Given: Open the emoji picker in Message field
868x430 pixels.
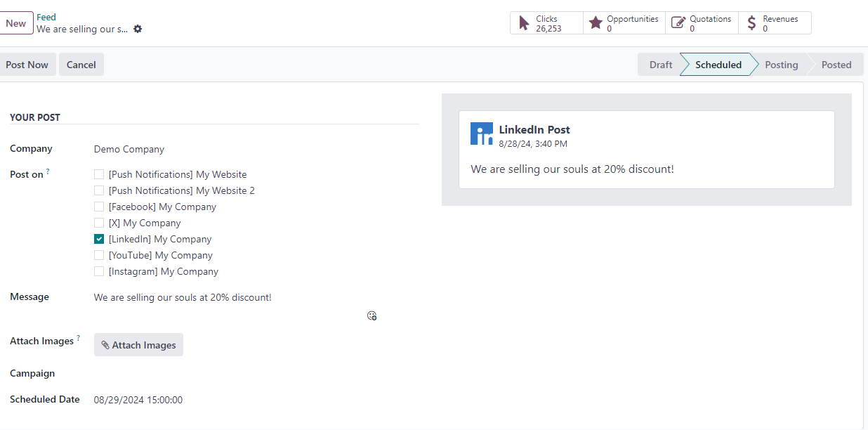Looking at the screenshot, I should pos(372,316).
